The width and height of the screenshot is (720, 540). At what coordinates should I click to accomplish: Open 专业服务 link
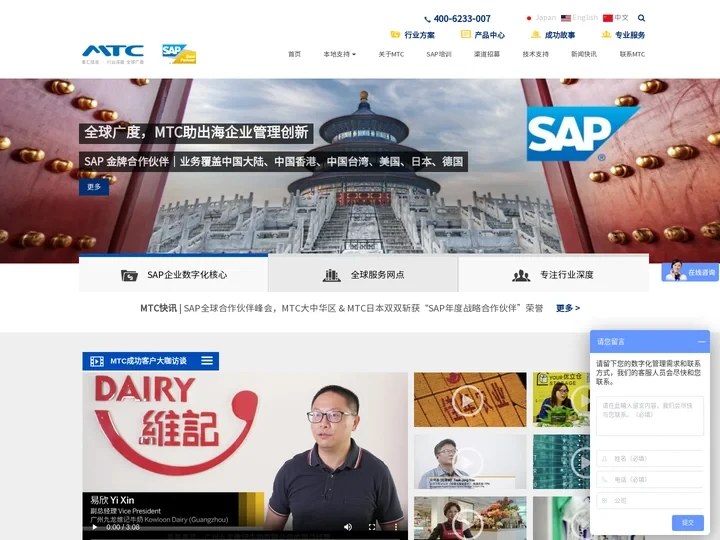630,35
